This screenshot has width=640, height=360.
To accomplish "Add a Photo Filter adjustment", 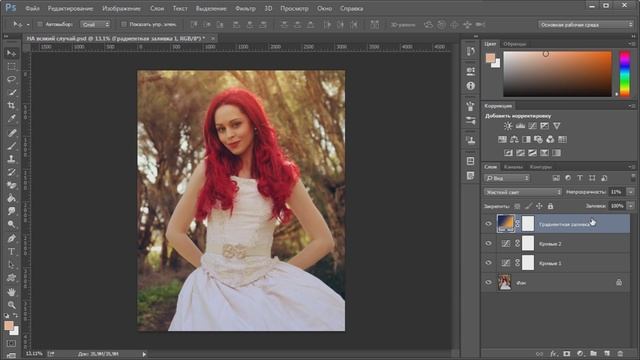I will click(538, 140).
